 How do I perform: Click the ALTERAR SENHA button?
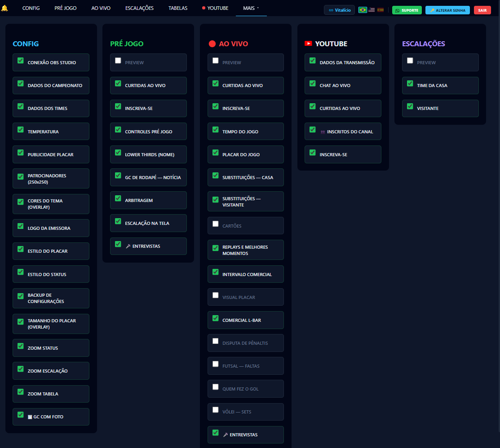[x=447, y=10]
